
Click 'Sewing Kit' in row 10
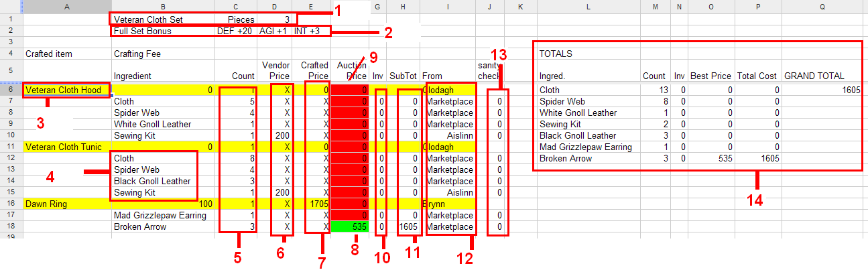pos(164,135)
